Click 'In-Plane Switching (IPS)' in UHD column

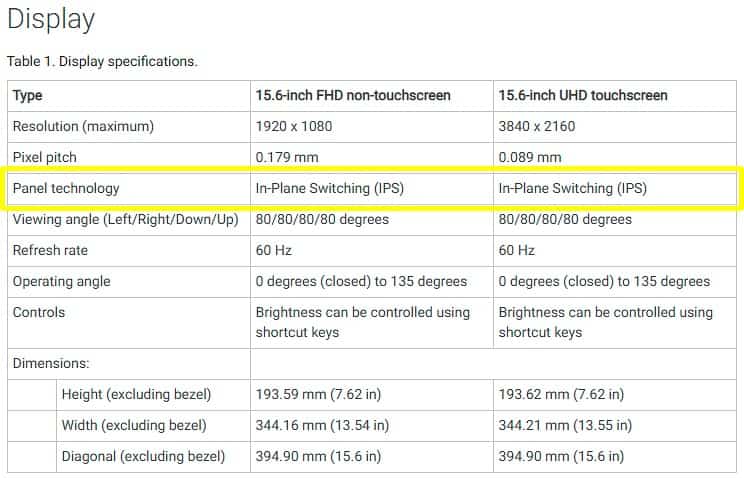point(573,188)
